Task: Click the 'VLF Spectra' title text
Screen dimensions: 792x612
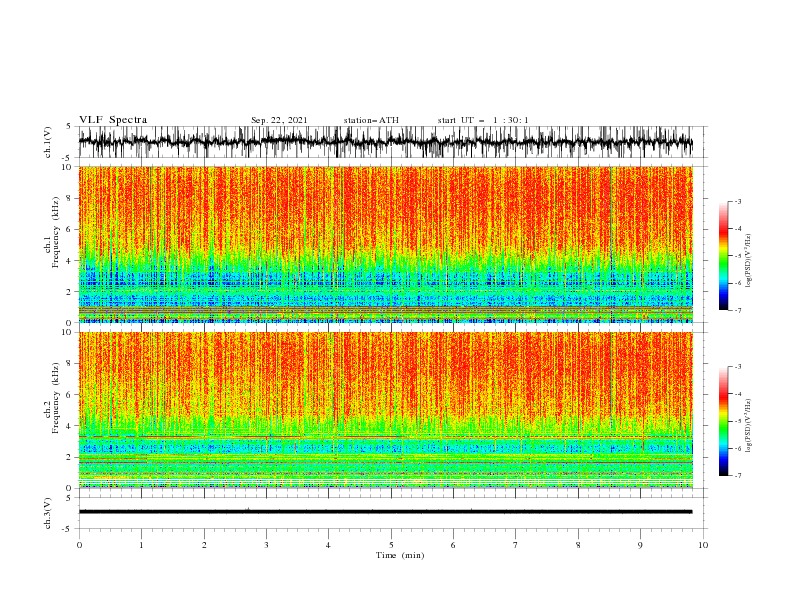Action: tap(113, 120)
